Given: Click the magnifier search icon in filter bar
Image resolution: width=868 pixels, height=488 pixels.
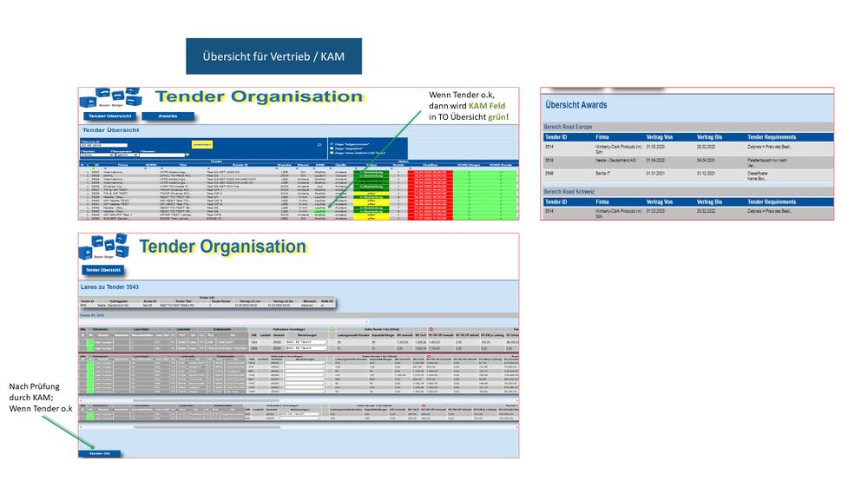Looking at the screenshot, I should coord(319,145).
